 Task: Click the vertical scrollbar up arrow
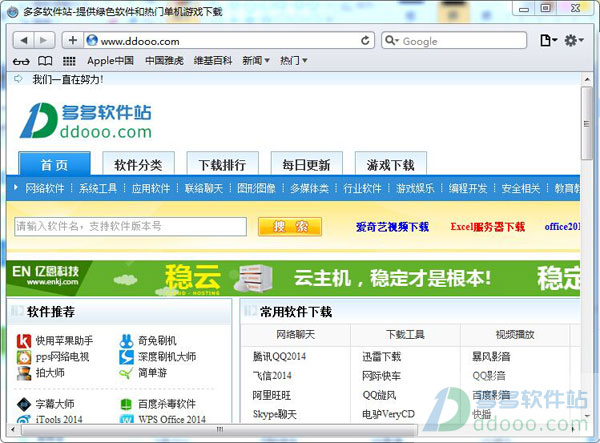587,79
